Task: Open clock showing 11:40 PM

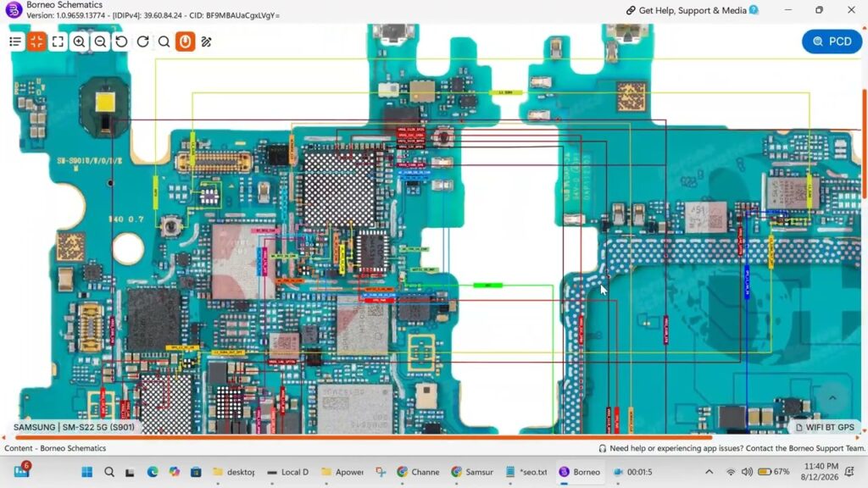Action: pyautogui.click(x=820, y=471)
